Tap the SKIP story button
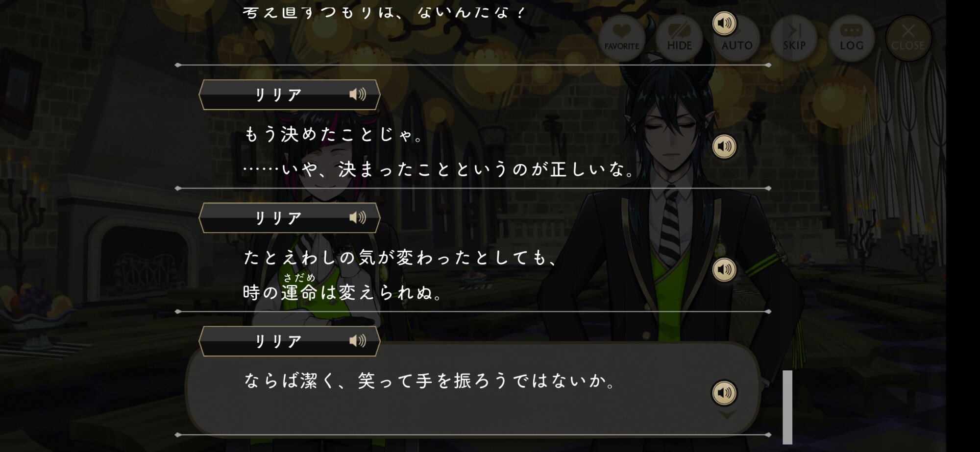Image resolution: width=980 pixels, height=452 pixels. (794, 38)
